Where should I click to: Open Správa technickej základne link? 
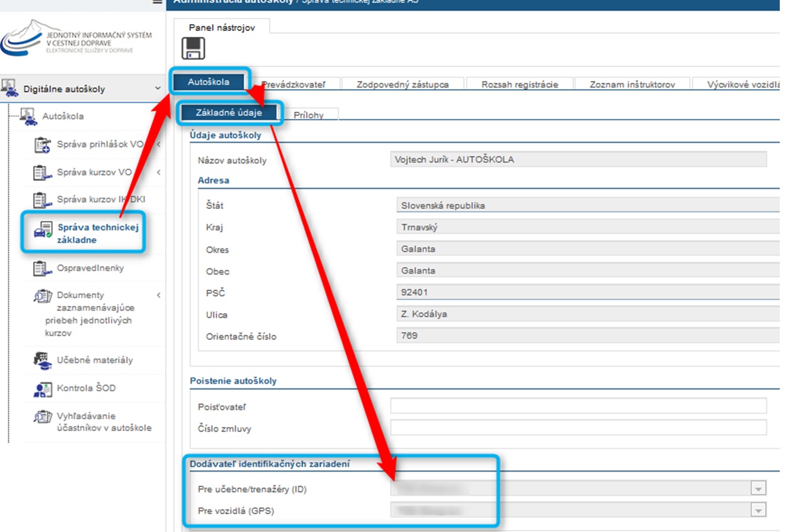[x=97, y=234]
